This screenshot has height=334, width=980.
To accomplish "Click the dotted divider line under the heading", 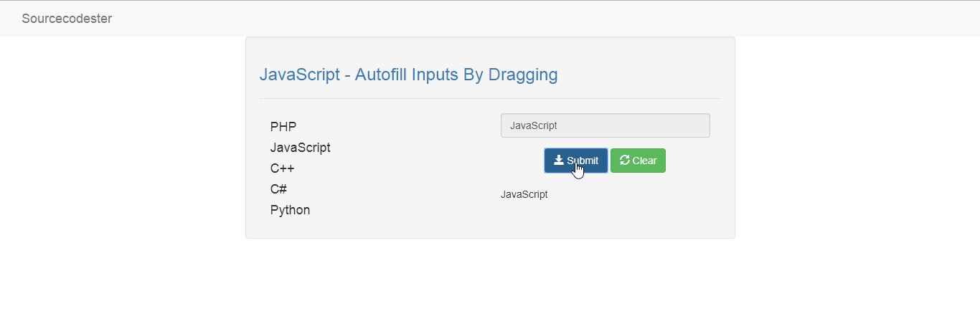I will (490, 98).
